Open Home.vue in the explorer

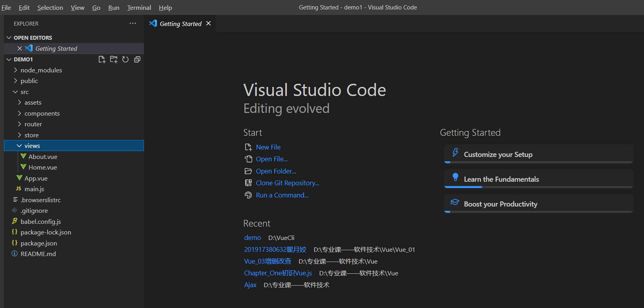pos(42,167)
